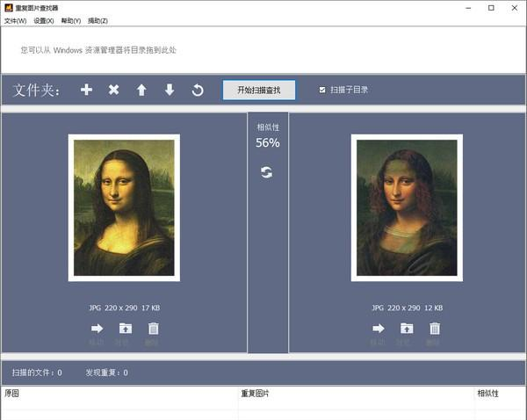Select the right Mona Lisa thumbnail
The width and height of the screenshot is (527, 420).
[x=407, y=208]
